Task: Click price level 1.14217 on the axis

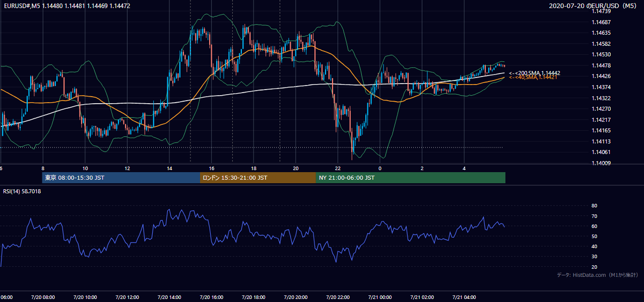Action: [x=601, y=120]
